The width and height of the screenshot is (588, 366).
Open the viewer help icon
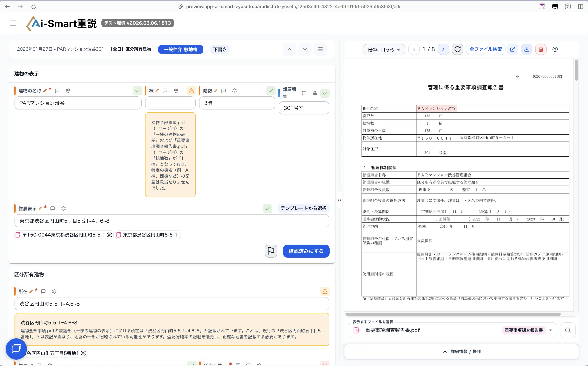tap(555, 49)
